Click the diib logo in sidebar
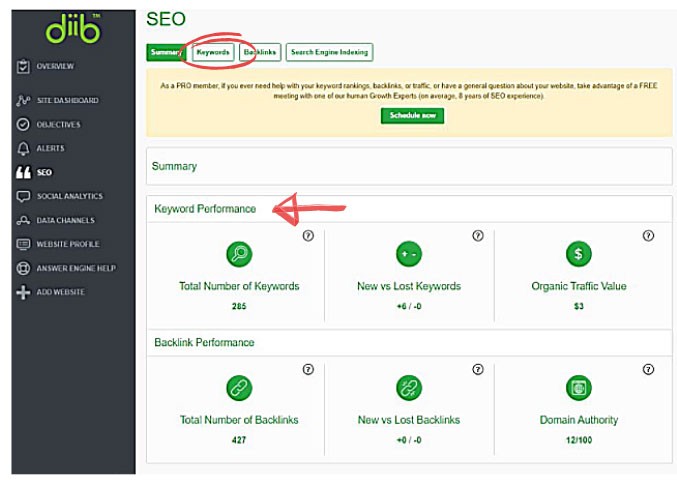Viewport: 677px width, 487px height. (x=73, y=31)
